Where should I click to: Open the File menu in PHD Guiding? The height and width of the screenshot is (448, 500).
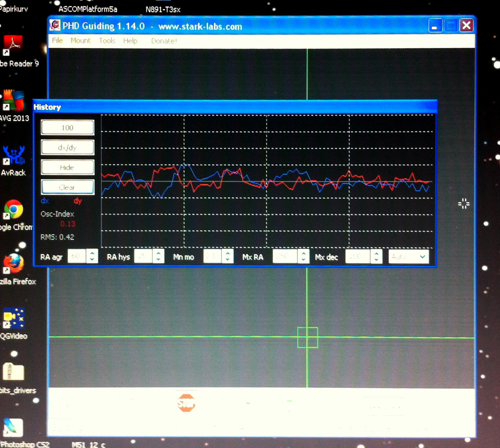click(x=57, y=41)
